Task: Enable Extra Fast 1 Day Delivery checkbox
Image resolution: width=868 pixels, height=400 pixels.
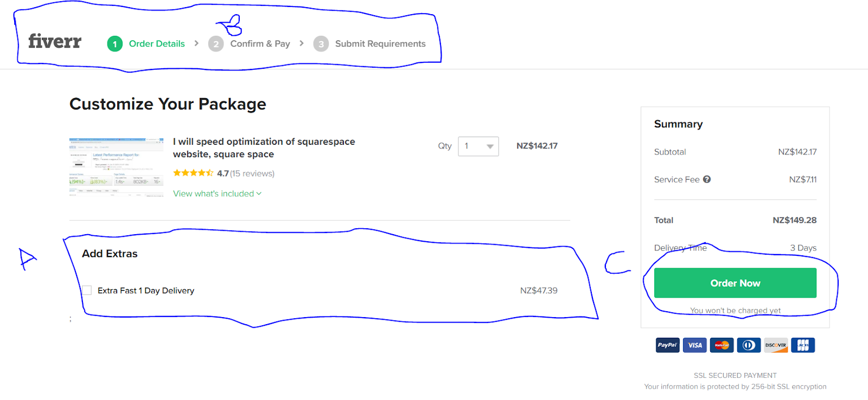Action: coord(87,291)
